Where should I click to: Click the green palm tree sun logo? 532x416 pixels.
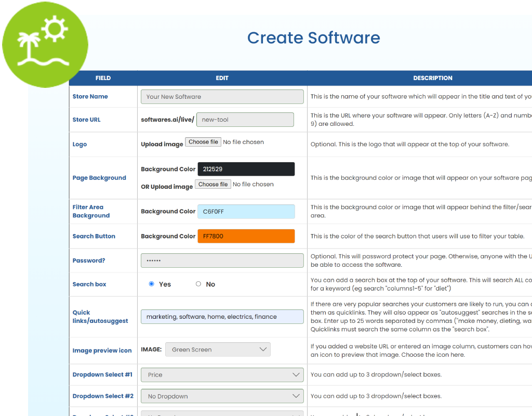(45, 45)
